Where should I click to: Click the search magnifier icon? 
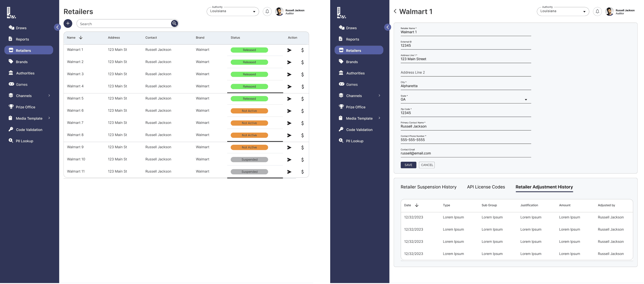coord(174,23)
